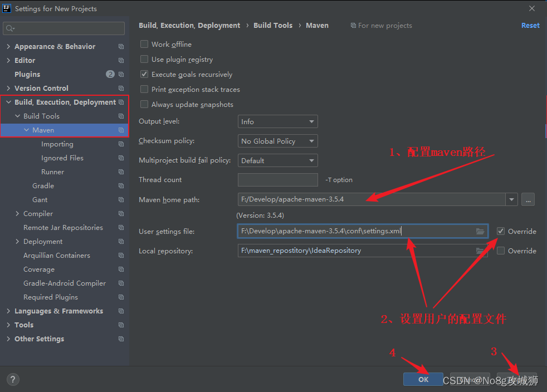Click the browse button for Maven home path

[x=528, y=199]
